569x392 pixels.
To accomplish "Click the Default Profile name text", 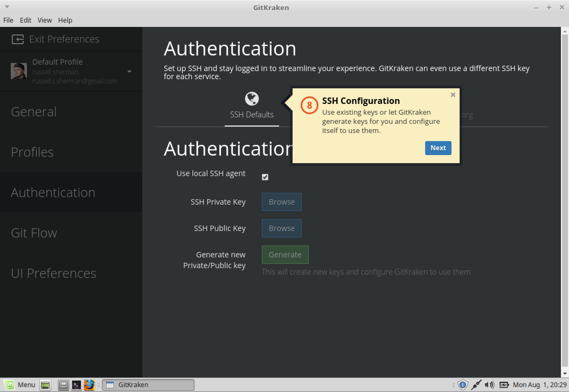I will pos(57,62).
